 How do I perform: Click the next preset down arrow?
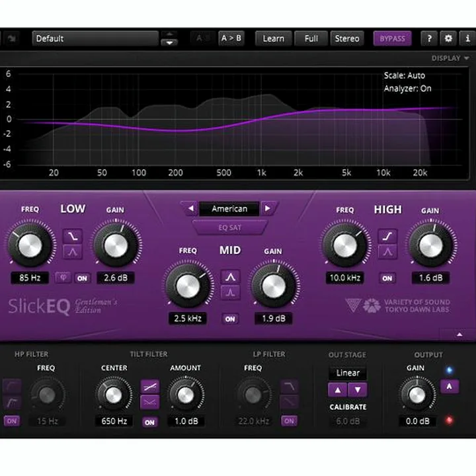tap(169, 42)
